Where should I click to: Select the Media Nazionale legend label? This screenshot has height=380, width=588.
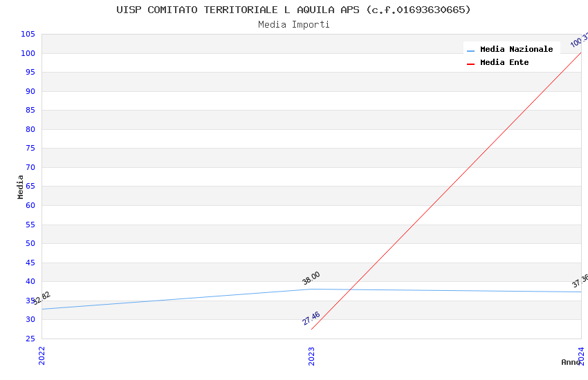516,49
